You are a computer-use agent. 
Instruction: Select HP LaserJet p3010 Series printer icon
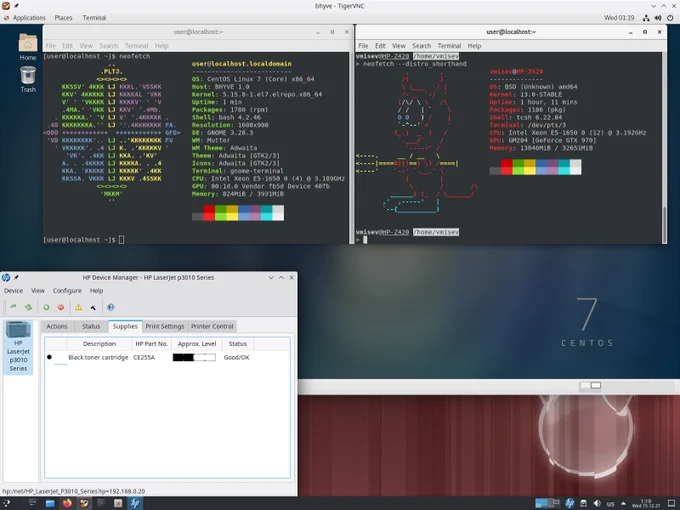[18, 347]
